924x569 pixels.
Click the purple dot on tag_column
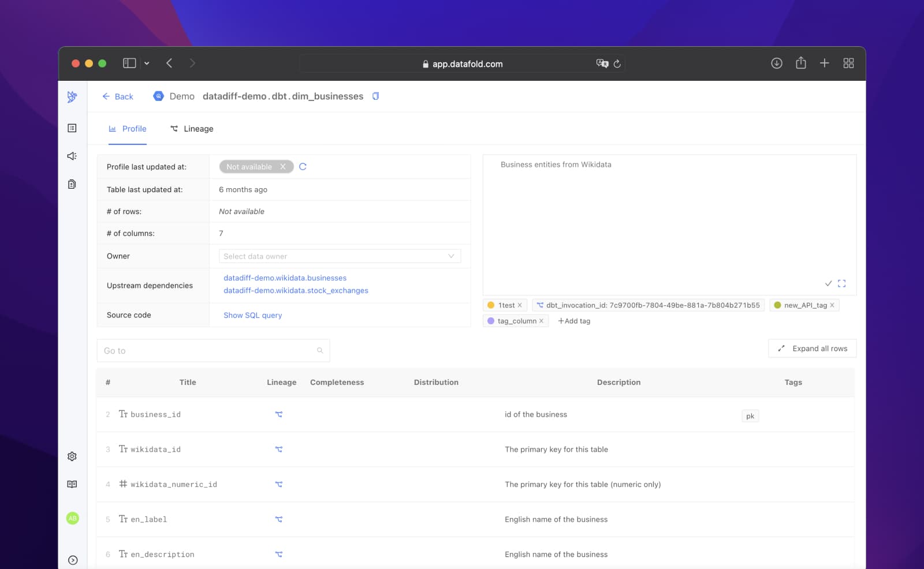[491, 321]
